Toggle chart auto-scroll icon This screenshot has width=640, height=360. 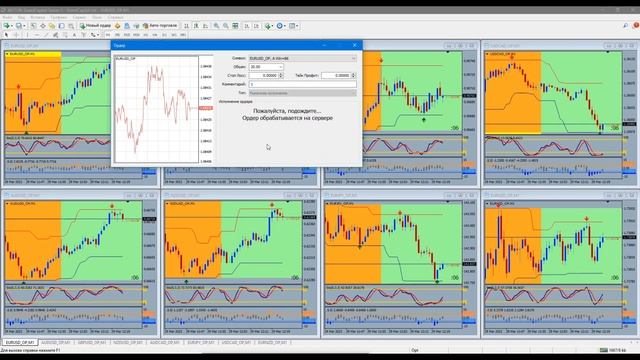tap(247, 26)
